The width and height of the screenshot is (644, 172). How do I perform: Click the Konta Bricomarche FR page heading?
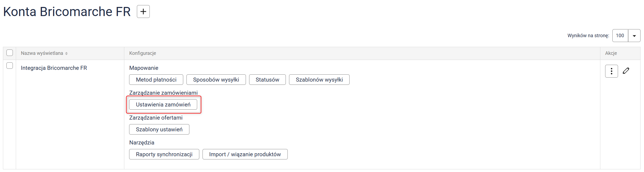[x=67, y=12]
